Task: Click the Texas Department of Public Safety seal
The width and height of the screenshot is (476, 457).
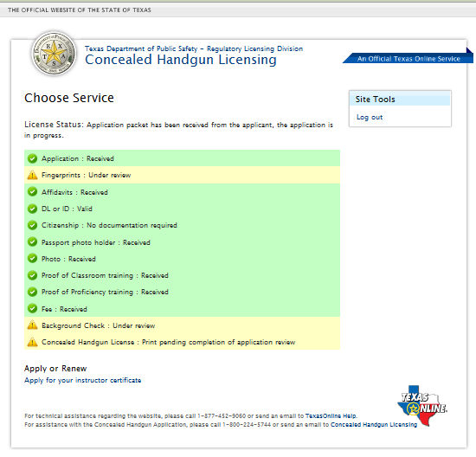Action: coord(54,54)
